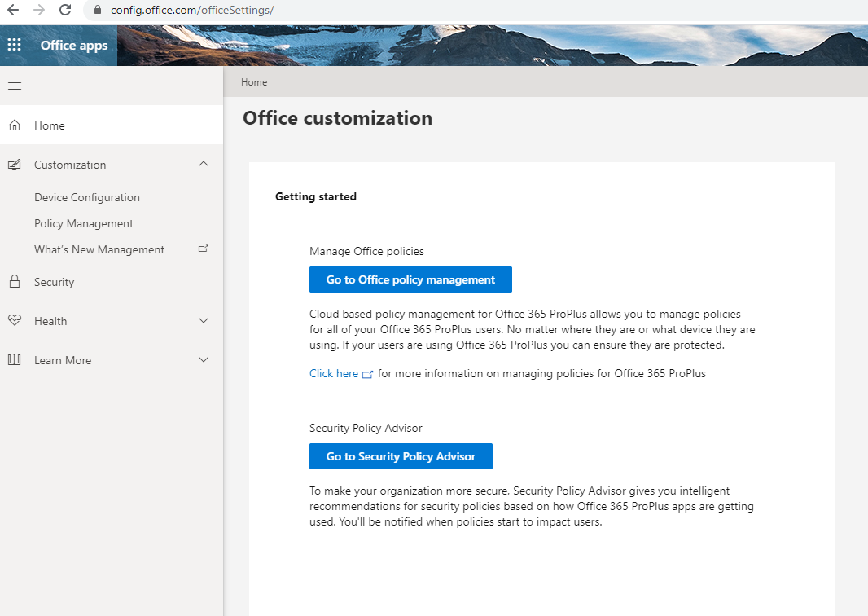The image size is (868, 616).
Task: Select the Learn More book icon
Action: 15,359
